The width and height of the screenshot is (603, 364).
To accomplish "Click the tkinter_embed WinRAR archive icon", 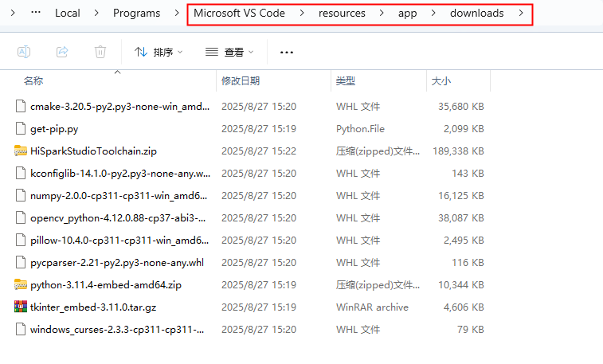I will point(21,307).
